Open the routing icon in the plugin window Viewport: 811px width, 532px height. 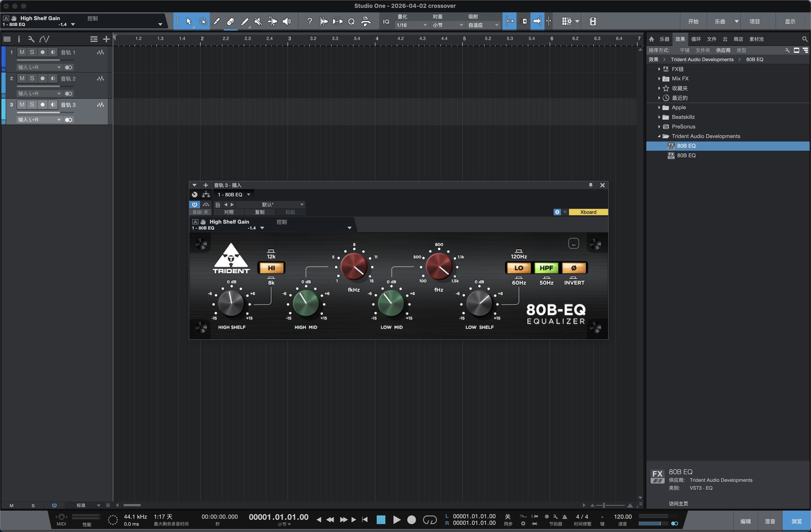pyautogui.click(x=206, y=195)
